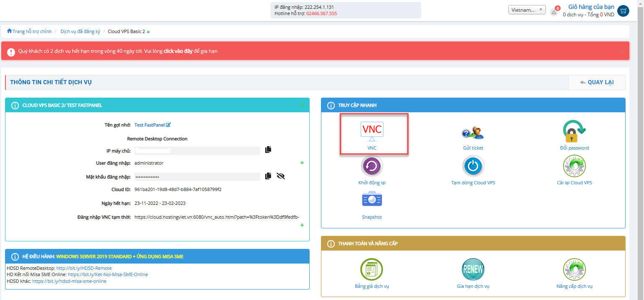The image size is (644, 300).
Task: Copy the server IP address
Action: coord(268,150)
